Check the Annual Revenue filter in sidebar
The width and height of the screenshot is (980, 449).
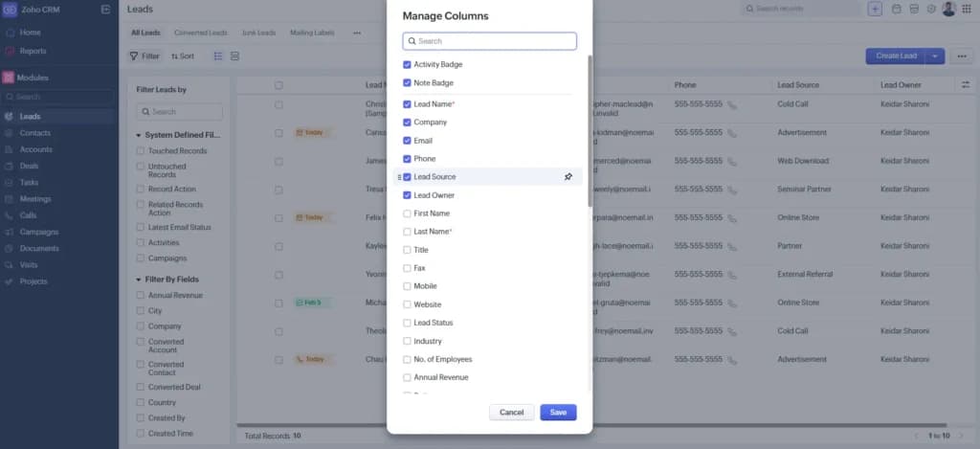pos(140,295)
